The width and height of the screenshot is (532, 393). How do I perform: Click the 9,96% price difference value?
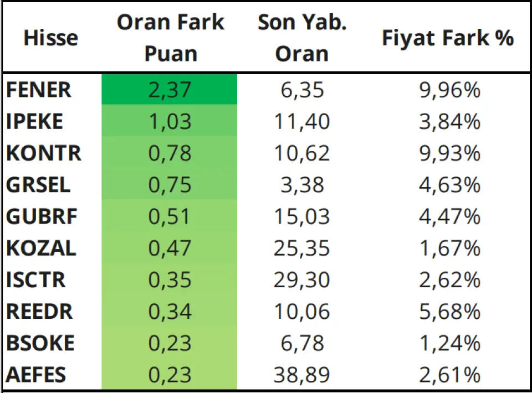tap(449, 90)
